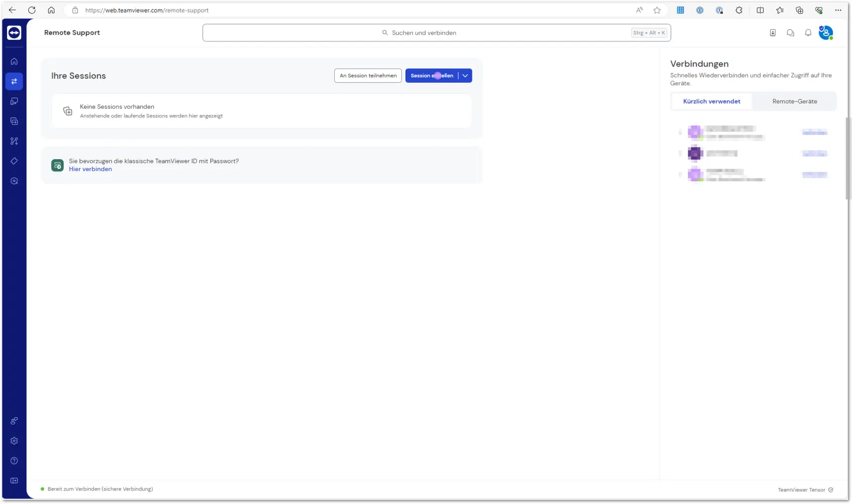Add page to favorites with star icon

657,10
